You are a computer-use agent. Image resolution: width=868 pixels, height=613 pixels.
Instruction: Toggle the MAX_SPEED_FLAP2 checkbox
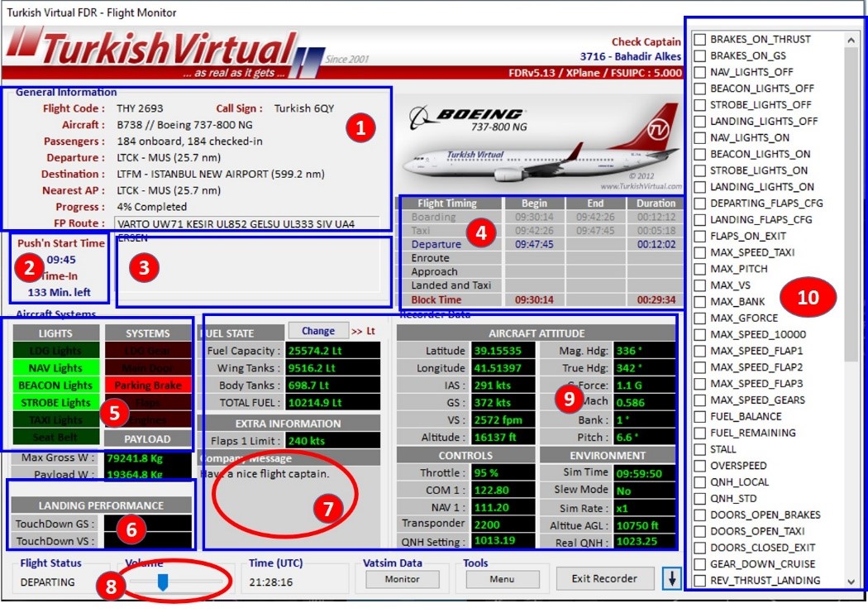pyautogui.click(x=700, y=367)
